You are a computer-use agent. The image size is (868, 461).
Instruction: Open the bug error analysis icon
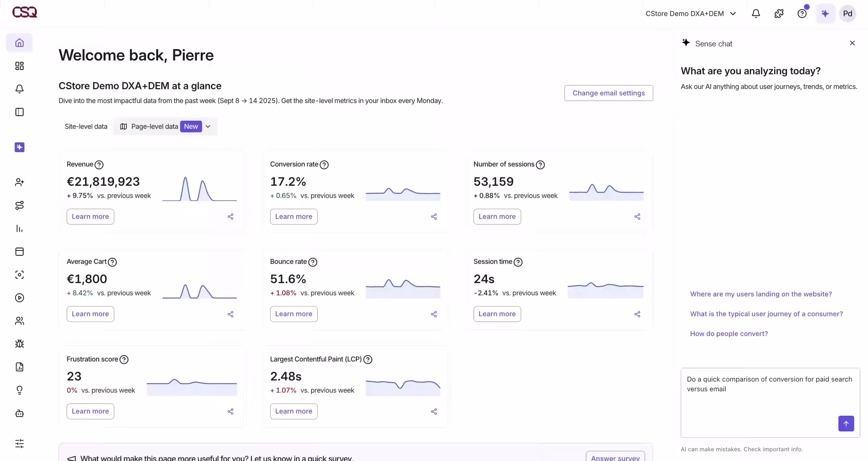[x=19, y=344]
